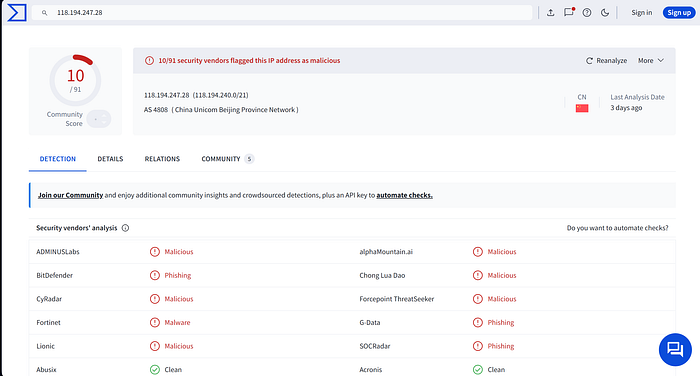Click the Phishing verdict for BitDefender

tap(178, 275)
